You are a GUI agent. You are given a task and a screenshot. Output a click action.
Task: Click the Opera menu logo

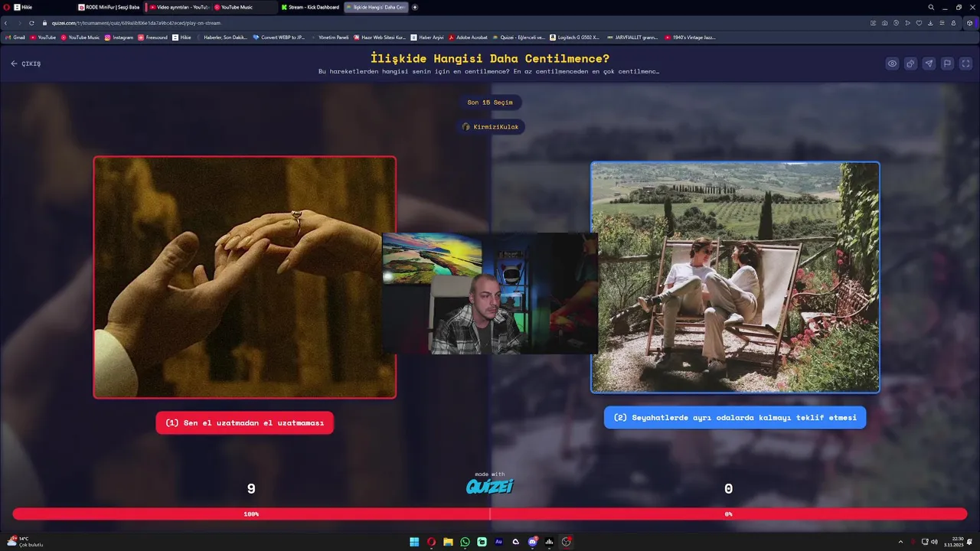click(6, 7)
